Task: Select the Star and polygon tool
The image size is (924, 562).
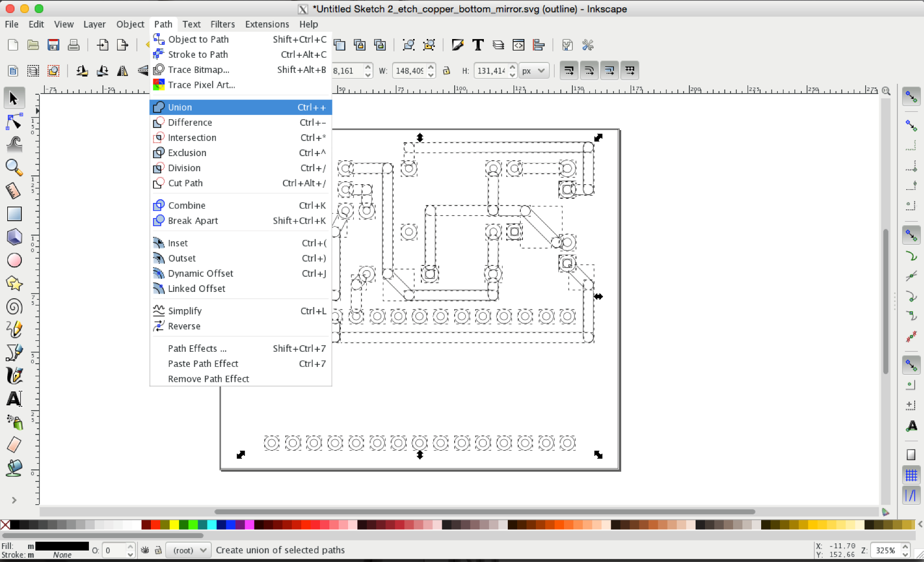Action: [14, 283]
